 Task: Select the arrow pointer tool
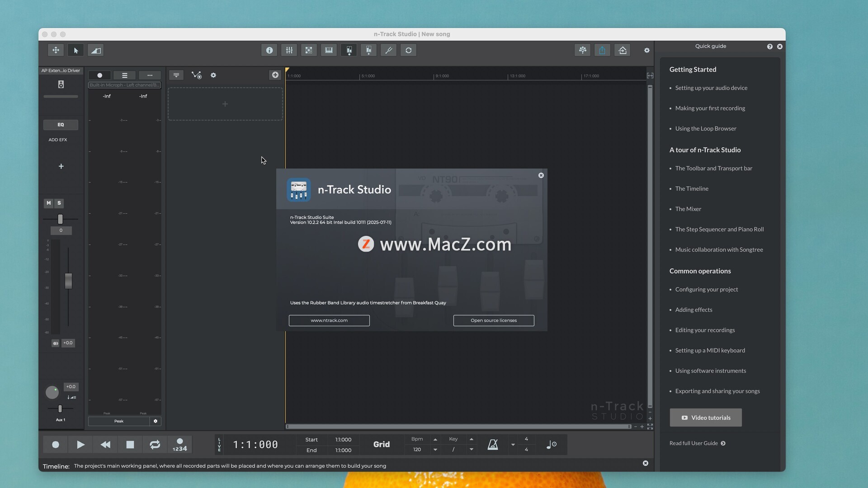tap(76, 50)
